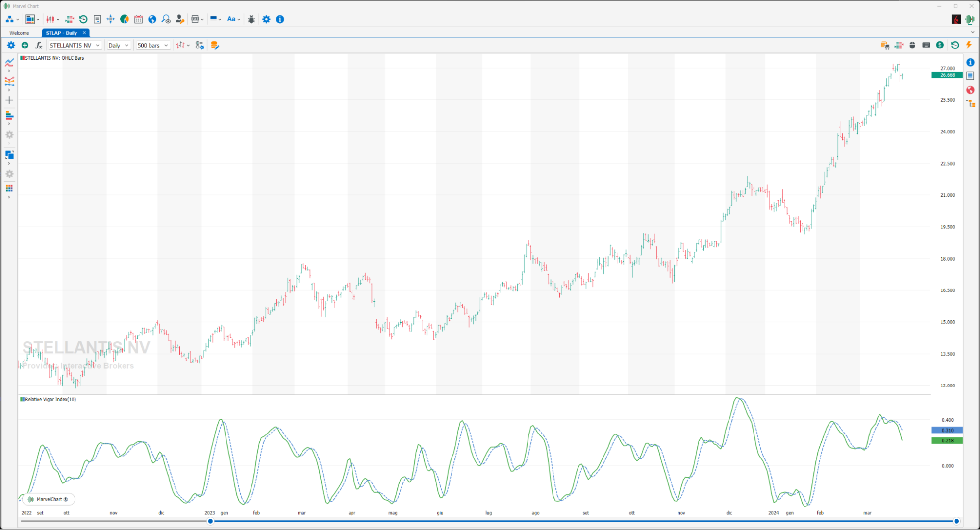Open the 500 bars dropdown
The width and height of the screenshot is (980, 530).
(x=153, y=45)
